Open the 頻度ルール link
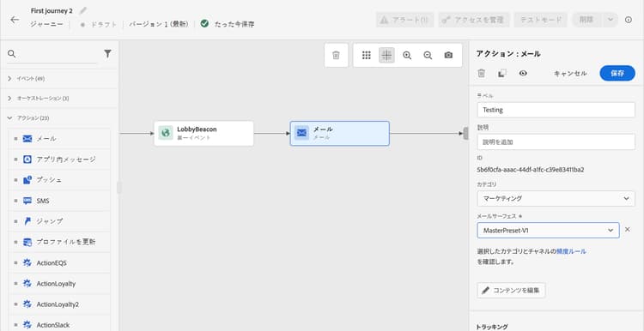This screenshot has height=331, width=644. point(571,251)
